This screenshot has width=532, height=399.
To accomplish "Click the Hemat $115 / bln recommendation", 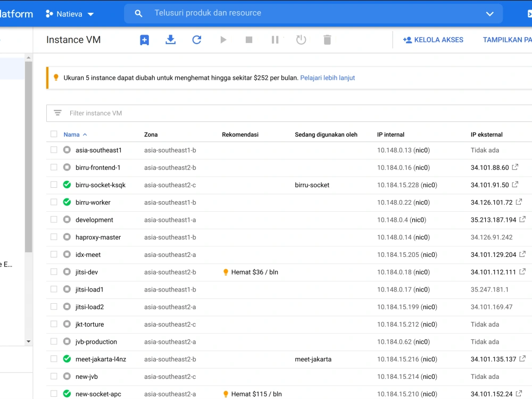I will click(x=252, y=394).
